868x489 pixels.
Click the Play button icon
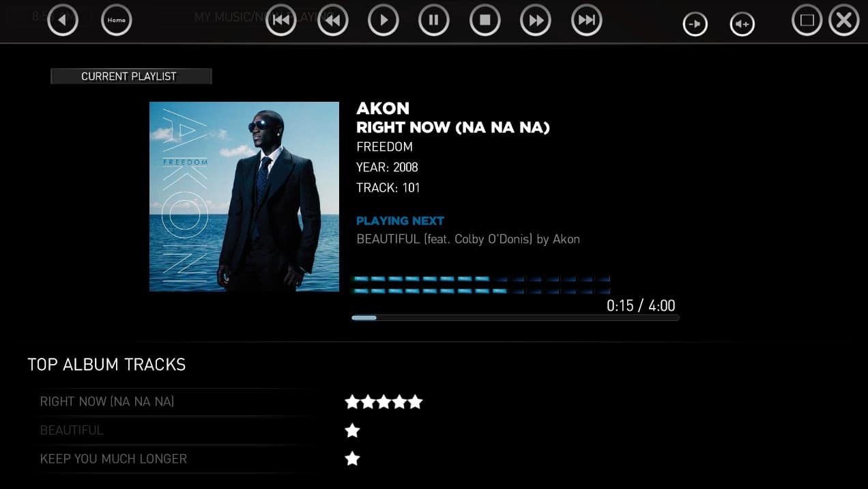coord(384,20)
